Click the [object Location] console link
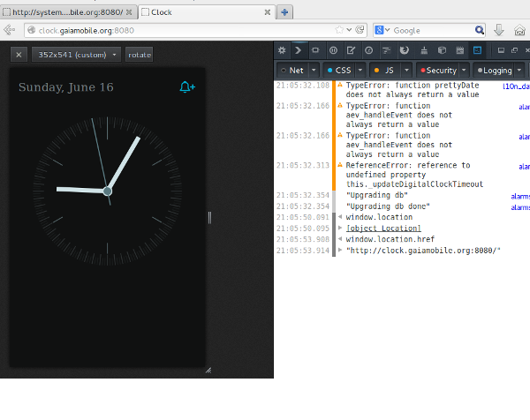The image size is (530, 420). point(382,228)
